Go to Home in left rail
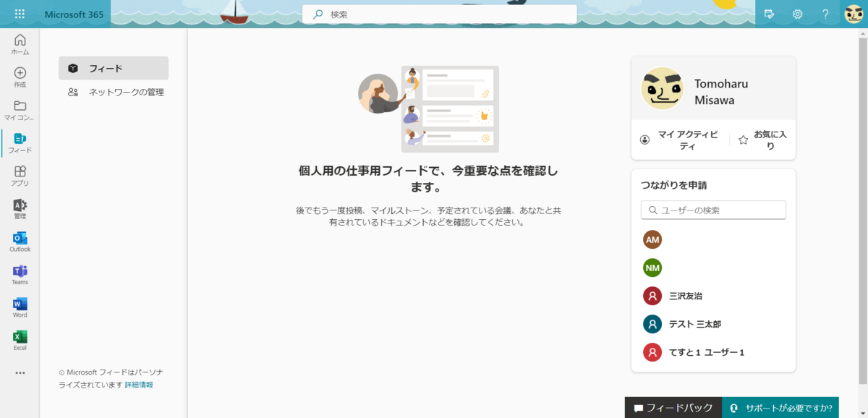The height and width of the screenshot is (418, 868). (20, 44)
